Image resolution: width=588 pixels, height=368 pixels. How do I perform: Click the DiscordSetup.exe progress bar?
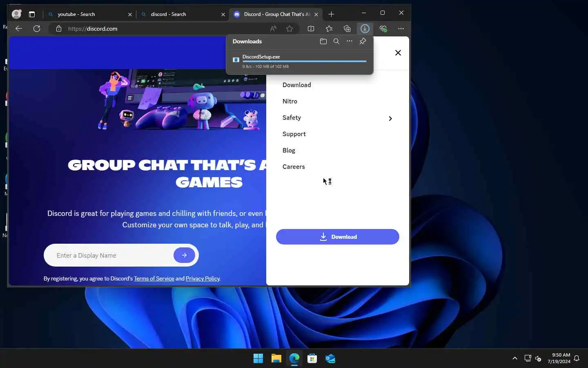pyautogui.click(x=305, y=61)
